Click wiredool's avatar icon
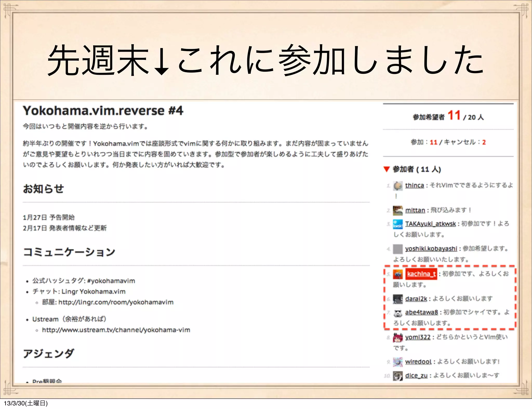The image size is (532, 409). (x=397, y=362)
